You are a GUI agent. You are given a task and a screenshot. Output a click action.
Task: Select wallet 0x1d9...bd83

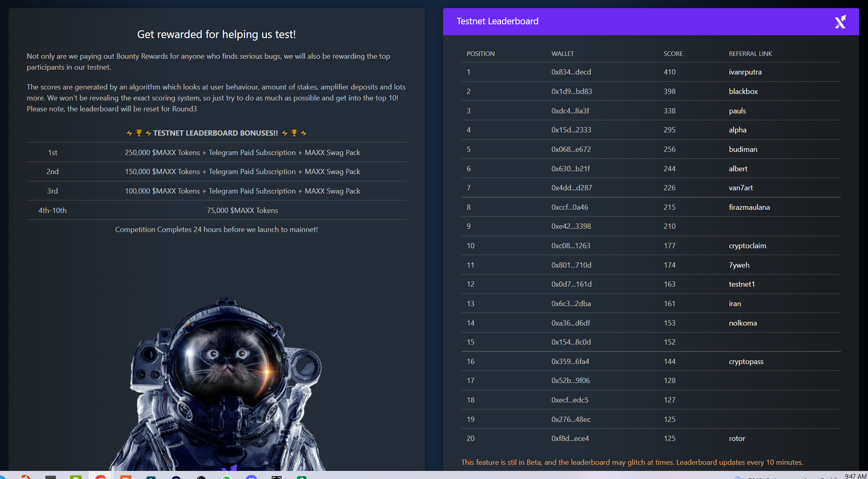click(572, 92)
